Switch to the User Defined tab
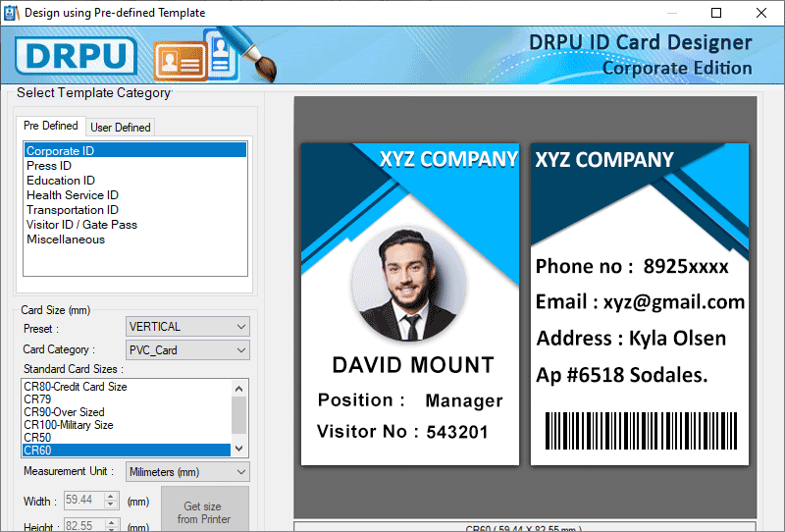 [x=120, y=128]
